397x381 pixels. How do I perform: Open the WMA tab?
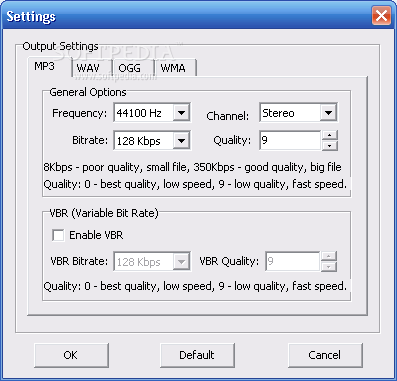pyautogui.click(x=175, y=69)
